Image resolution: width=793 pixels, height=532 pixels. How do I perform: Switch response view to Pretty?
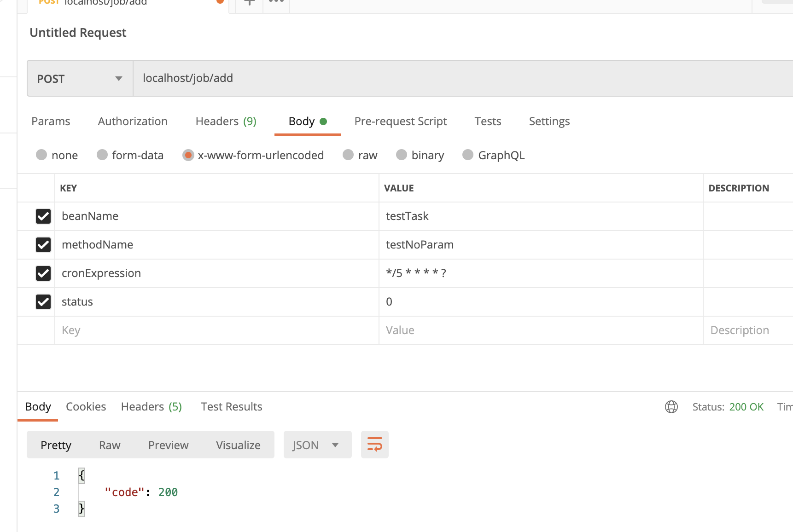pyautogui.click(x=56, y=445)
